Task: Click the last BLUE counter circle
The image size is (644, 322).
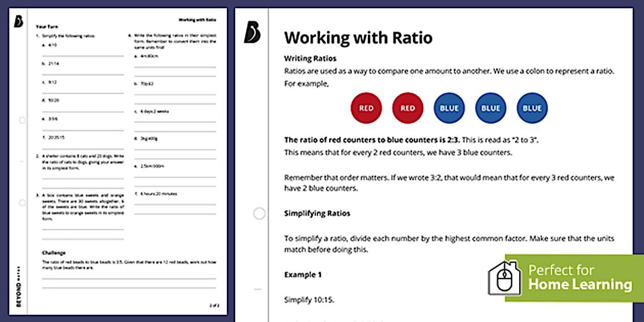Action: [532, 108]
